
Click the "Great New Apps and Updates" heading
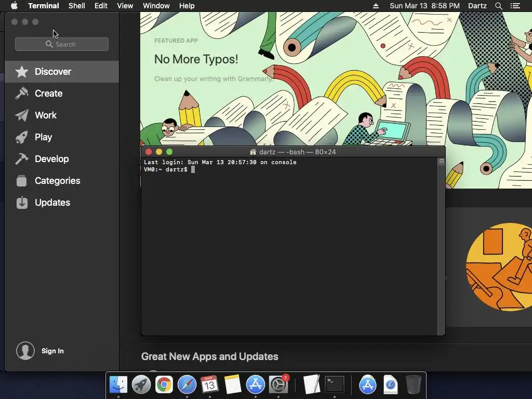point(210,356)
